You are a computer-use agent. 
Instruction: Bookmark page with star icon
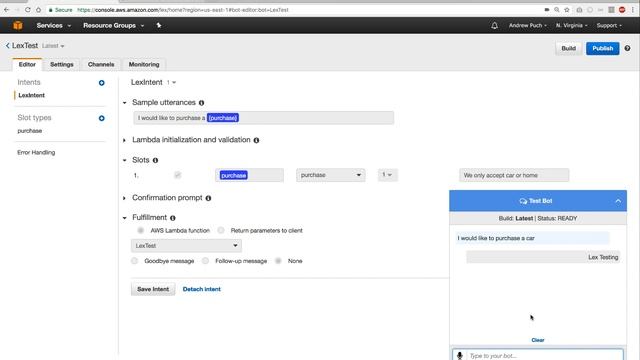(x=567, y=9)
